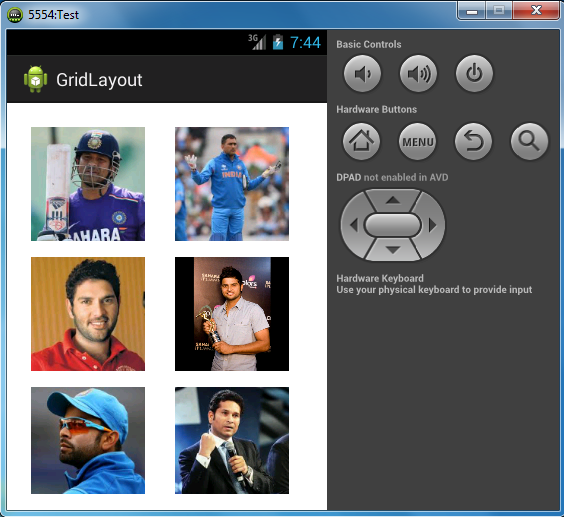Raise volume with the volume up button
This screenshot has height=517, width=564.
point(418,73)
